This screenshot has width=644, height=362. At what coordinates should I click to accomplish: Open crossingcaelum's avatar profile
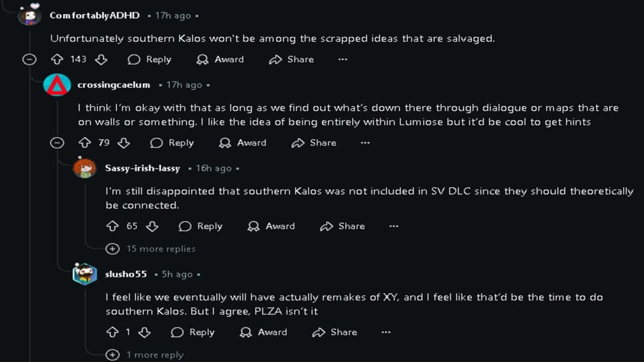57,85
